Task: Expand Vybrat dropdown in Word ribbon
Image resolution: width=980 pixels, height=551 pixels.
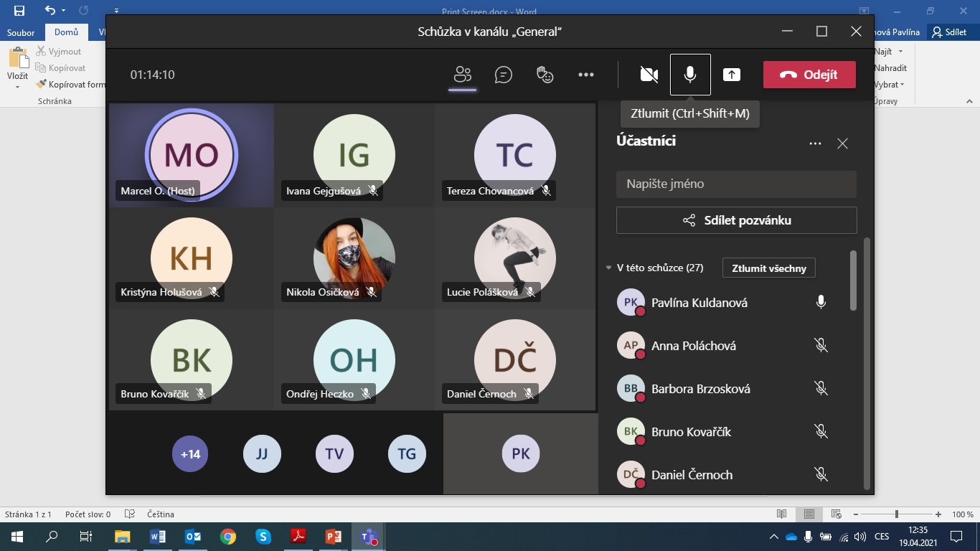Action: coord(902,85)
